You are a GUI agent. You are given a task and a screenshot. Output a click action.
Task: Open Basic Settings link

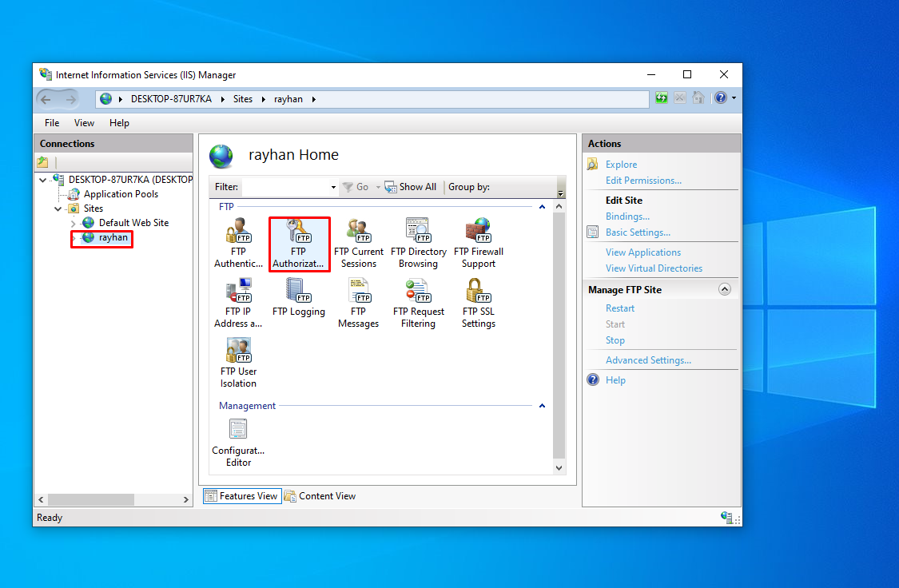(x=638, y=232)
